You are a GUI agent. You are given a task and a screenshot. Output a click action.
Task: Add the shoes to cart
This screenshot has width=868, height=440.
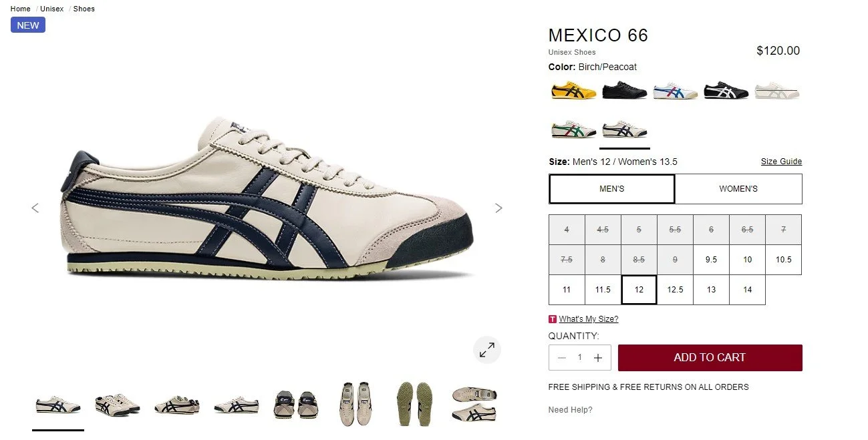point(710,358)
